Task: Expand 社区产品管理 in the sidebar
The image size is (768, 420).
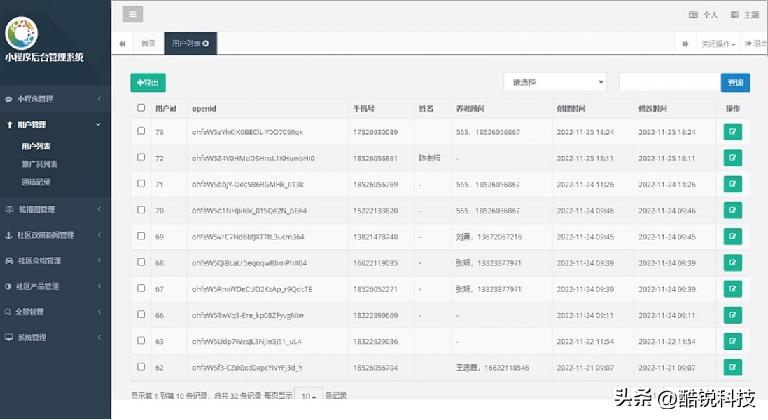Action: click(x=54, y=286)
